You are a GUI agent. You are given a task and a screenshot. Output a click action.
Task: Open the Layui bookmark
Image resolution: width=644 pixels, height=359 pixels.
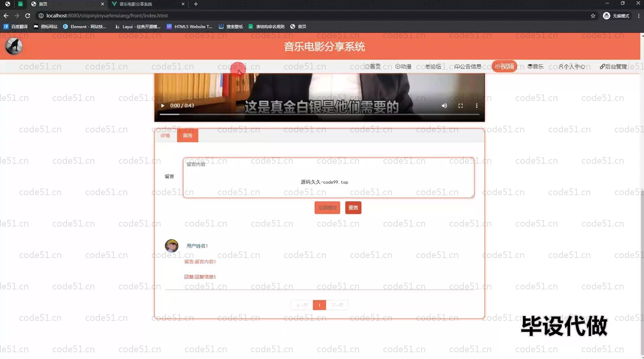click(138, 26)
